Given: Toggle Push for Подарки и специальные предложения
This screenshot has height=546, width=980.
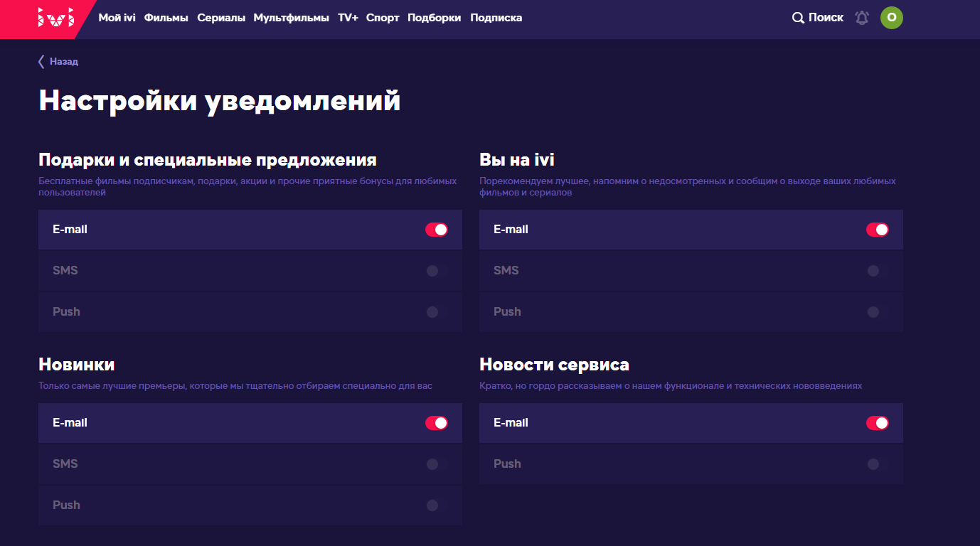Looking at the screenshot, I should (437, 312).
